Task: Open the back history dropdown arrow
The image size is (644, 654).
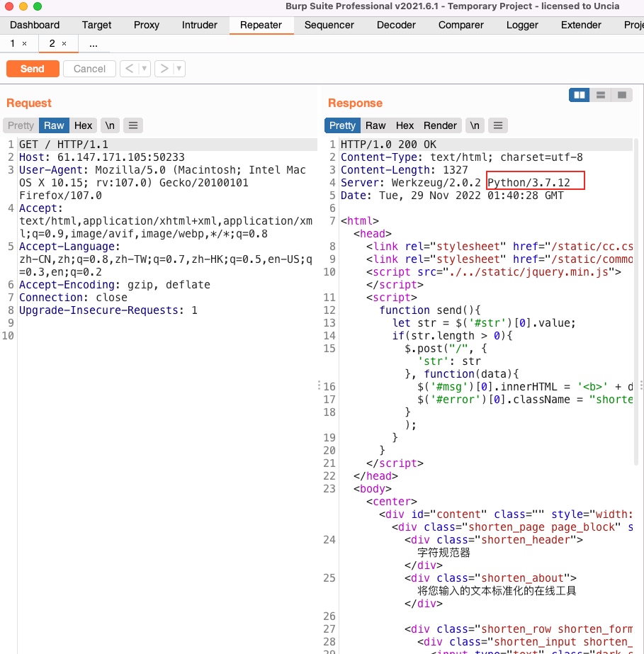Action: [145, 69]
